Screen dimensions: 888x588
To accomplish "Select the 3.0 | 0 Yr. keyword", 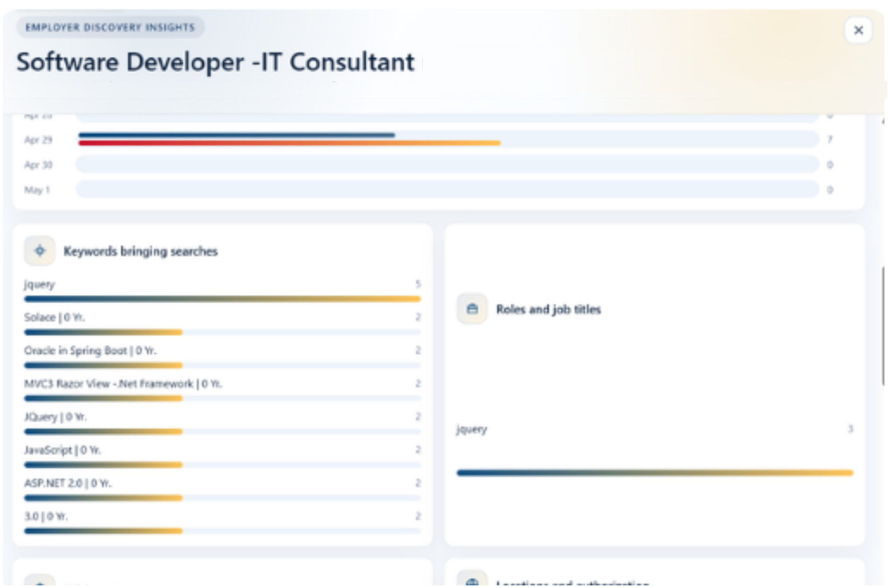I will point(46,516).
